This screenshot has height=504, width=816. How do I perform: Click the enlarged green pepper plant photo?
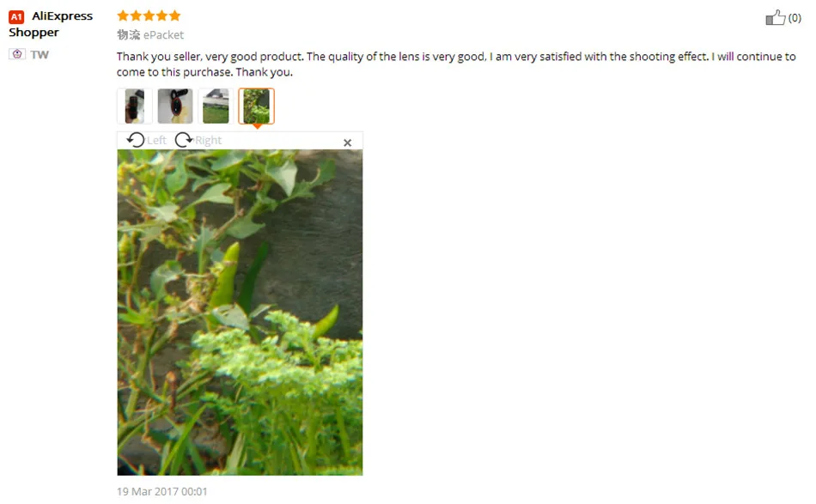(240, 313)
